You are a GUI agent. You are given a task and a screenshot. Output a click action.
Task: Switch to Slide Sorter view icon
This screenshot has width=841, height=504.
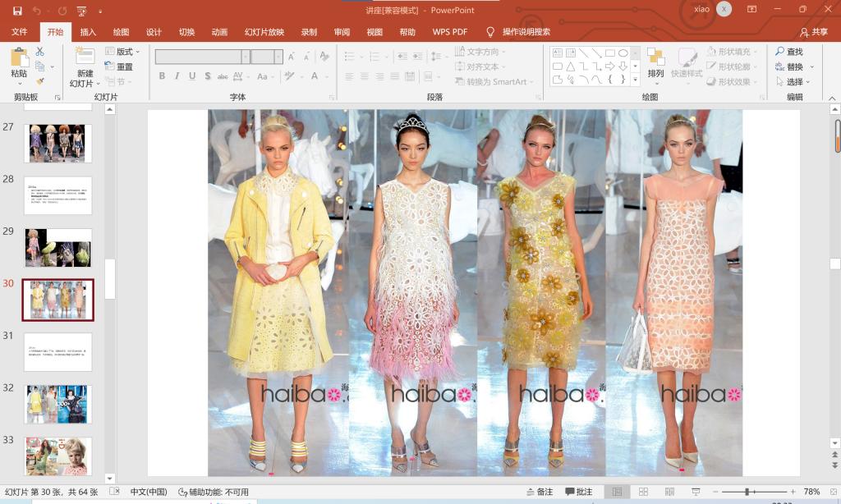pos(643,492)
